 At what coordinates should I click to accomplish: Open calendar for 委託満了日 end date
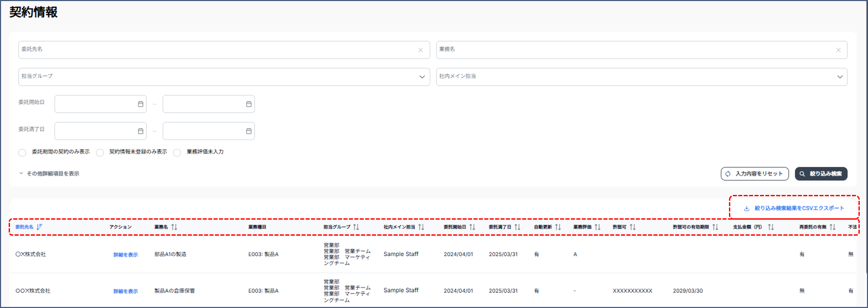(x=249, y=131)
